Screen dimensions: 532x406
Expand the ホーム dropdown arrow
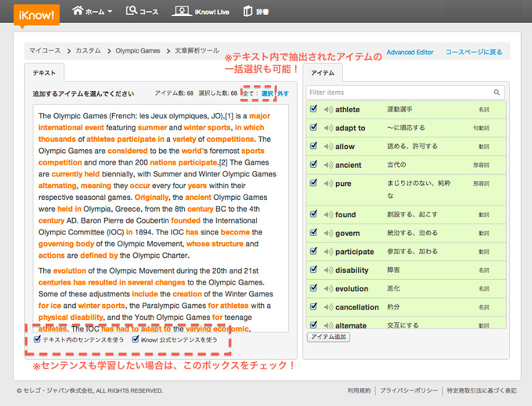click(110, 12)
